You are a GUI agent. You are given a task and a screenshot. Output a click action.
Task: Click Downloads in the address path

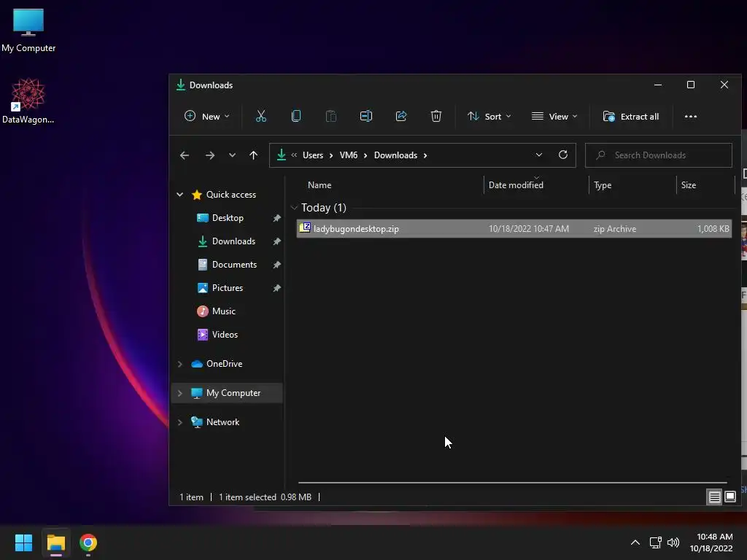click(x=395, y=155)
